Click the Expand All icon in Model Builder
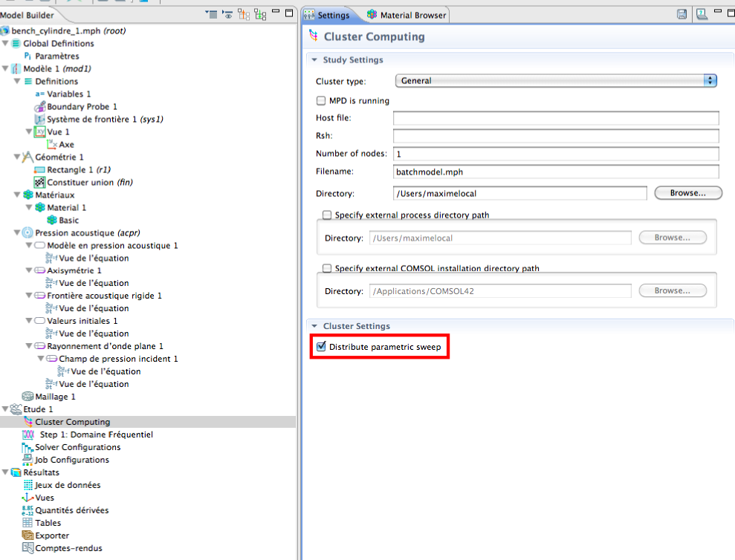Image resolution: width=735 pixels, height=560 pixels. [x=260, y=14]
